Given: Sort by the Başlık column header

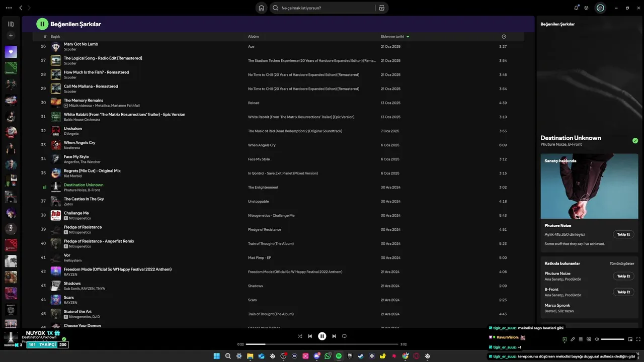Looking at the screenshot, I should click(x=55, y=37).
